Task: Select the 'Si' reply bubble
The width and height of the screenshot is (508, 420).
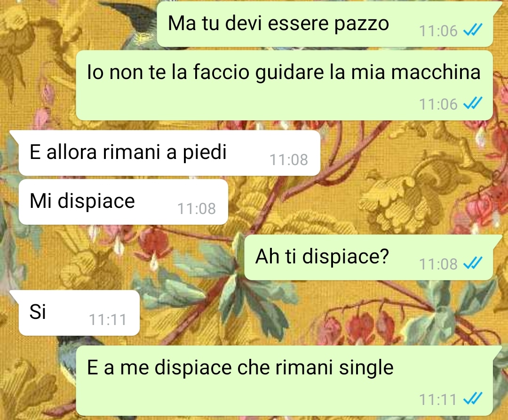Action: pos(79,313)
